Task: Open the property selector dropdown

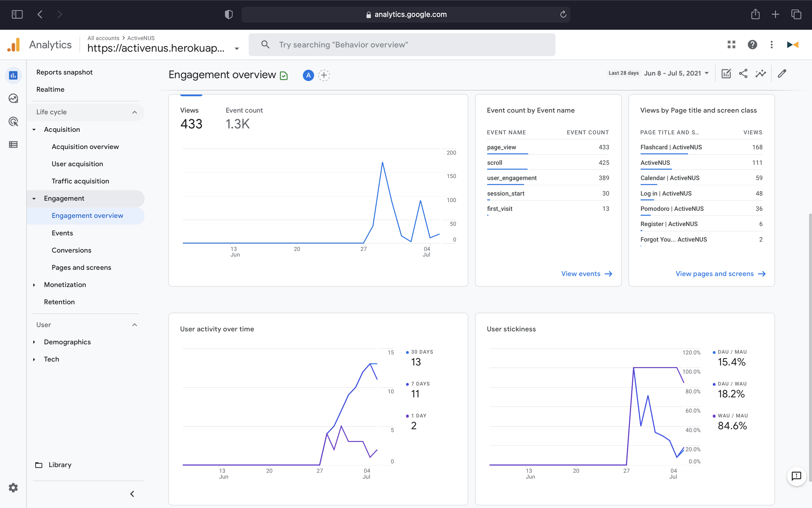Action: (237, 49)
